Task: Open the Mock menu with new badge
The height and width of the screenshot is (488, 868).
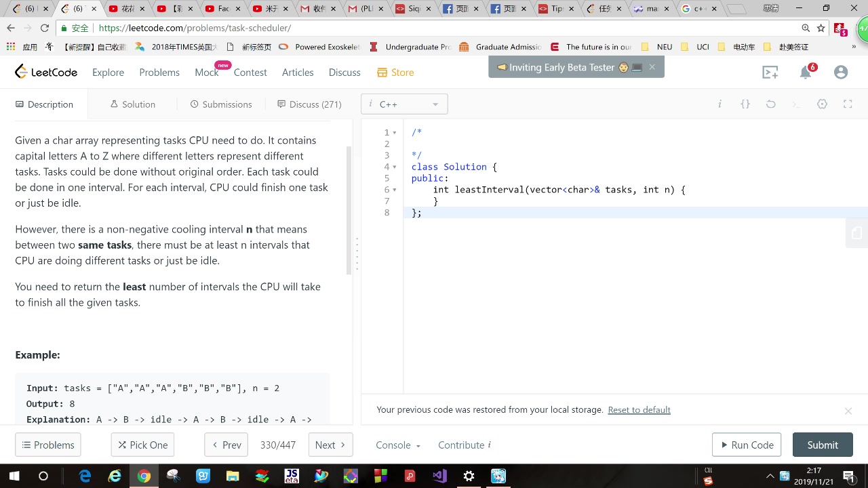Action: coord(207,72)
